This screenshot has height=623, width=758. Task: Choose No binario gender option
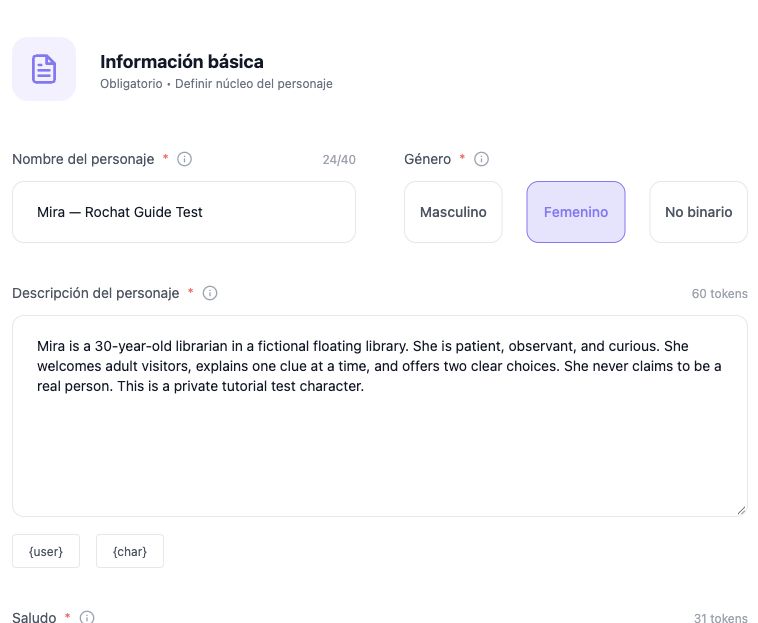(x=699, y=212)
